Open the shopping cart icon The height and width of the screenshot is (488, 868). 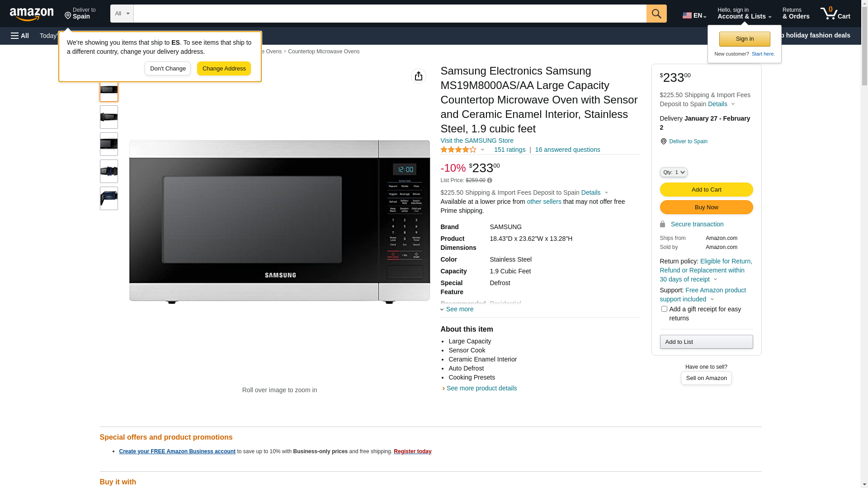(835, 14)
